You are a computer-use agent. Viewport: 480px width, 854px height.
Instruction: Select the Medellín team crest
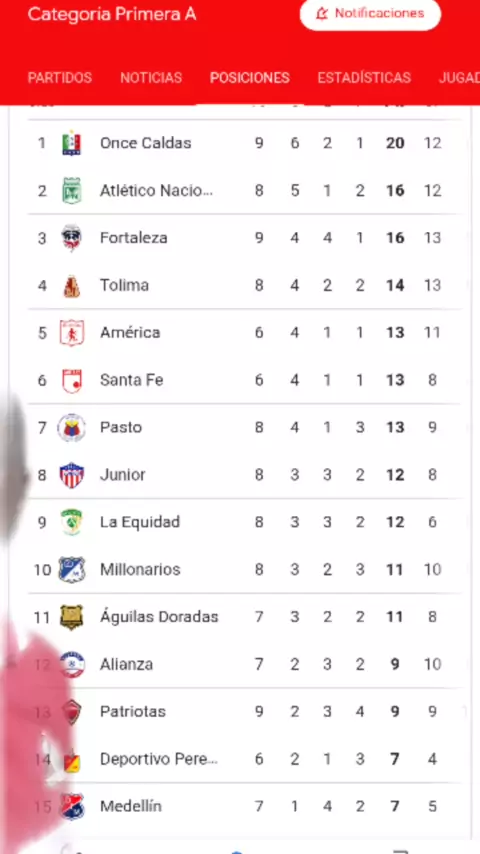click(72, 807)
